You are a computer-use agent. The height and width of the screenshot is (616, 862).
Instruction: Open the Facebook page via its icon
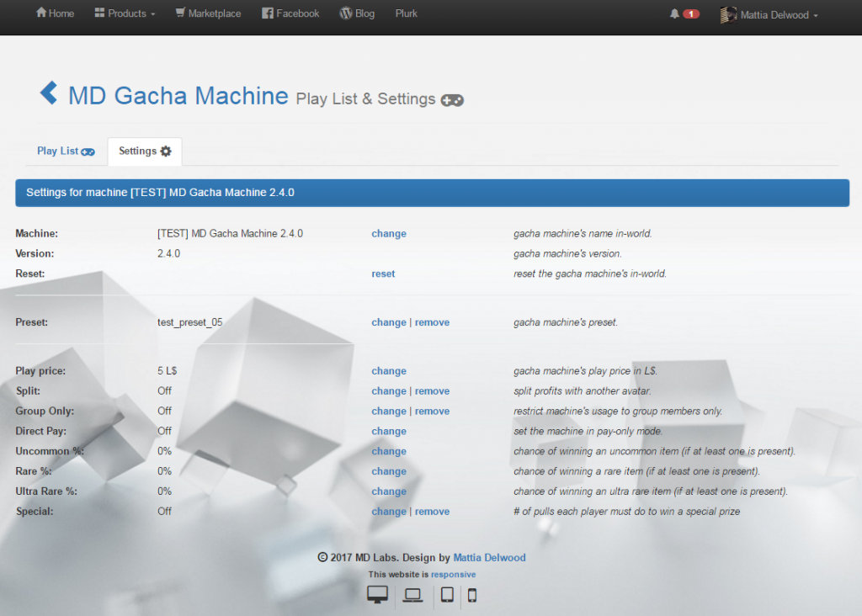tap(268, 13)
